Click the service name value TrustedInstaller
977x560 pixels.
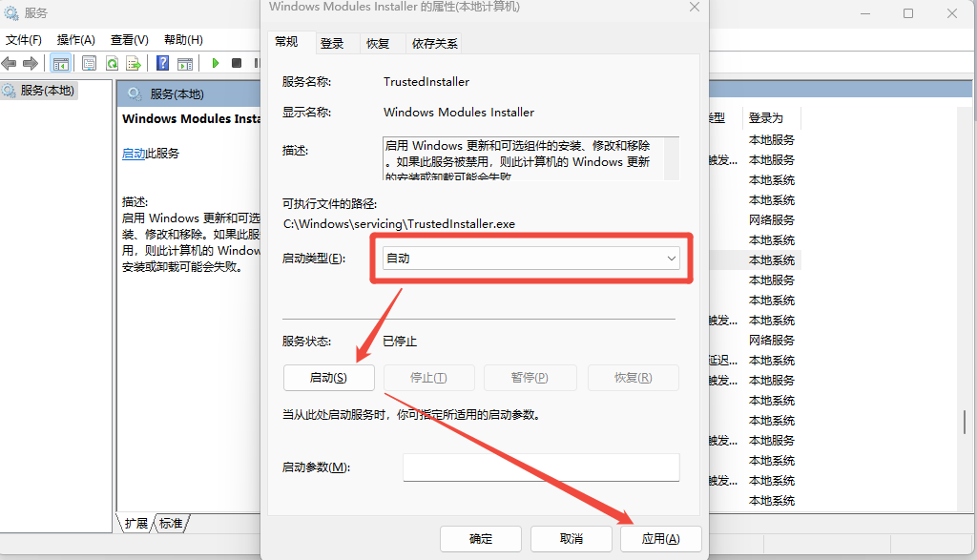coord(426,82)
